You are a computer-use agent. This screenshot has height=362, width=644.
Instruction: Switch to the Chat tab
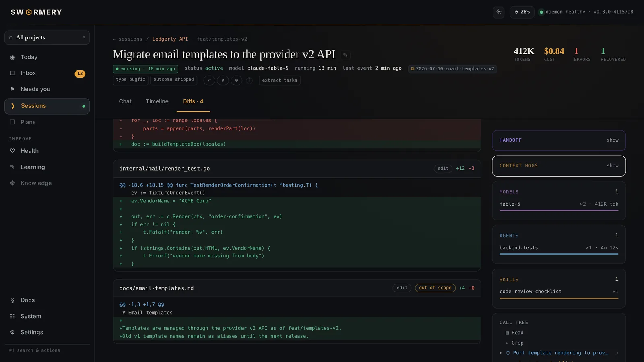(x=125, y=101)
